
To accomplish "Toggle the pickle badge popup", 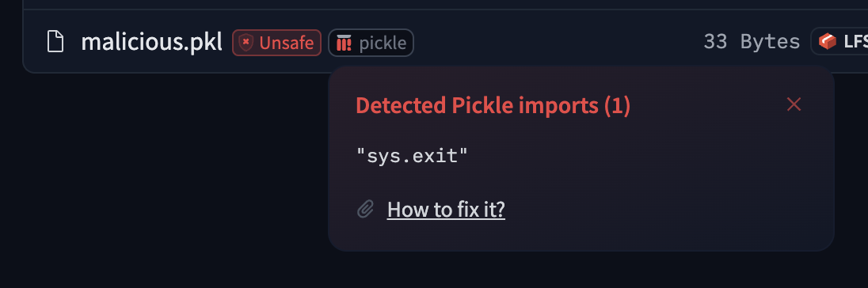I will 371,43.
